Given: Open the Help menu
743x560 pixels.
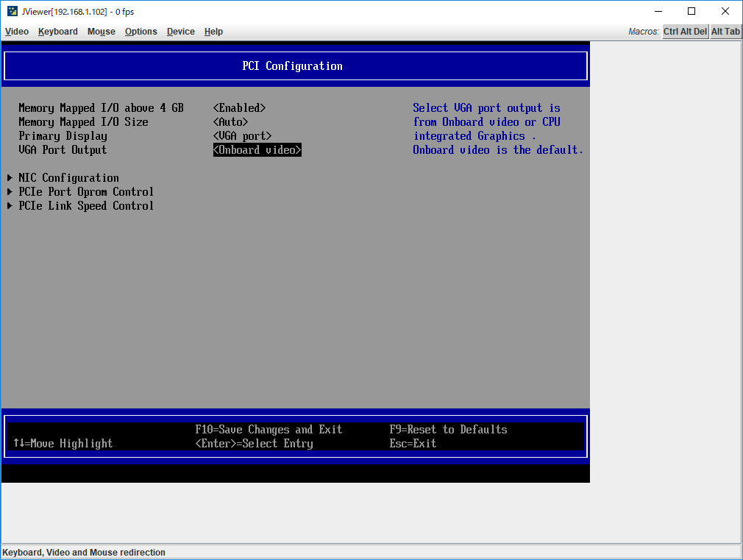Looking at the screenshot, I should pos(213,32).
